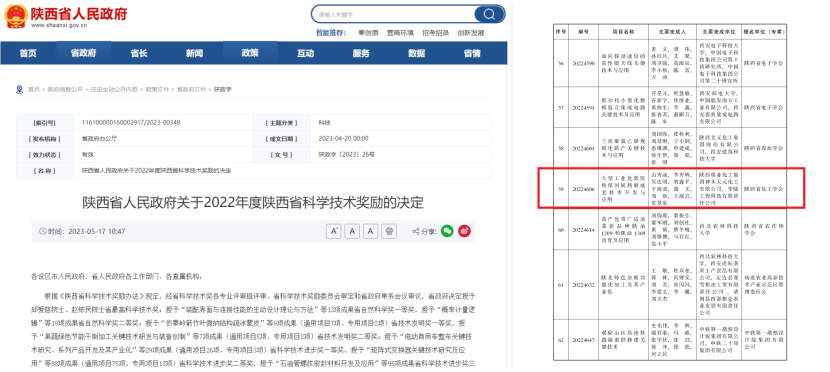This screenshot has width=830, height=372.
Task: Share article via green WeChat icon
Action: click(447, 231)
